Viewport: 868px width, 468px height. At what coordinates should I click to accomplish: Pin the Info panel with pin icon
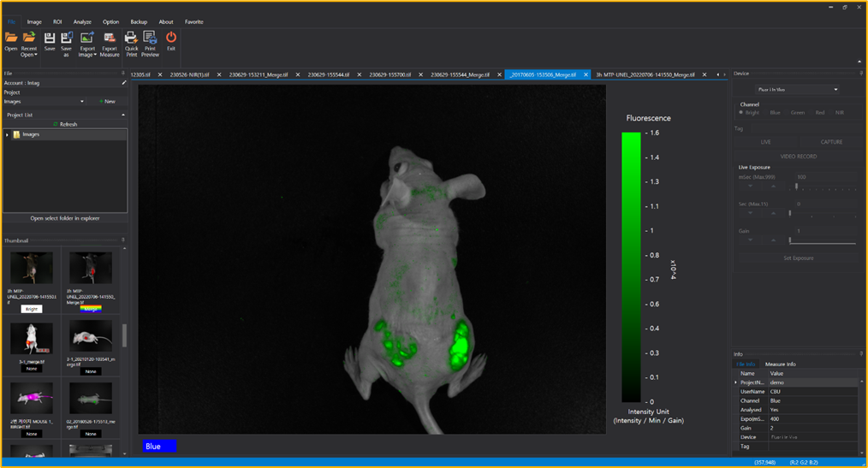861,353
